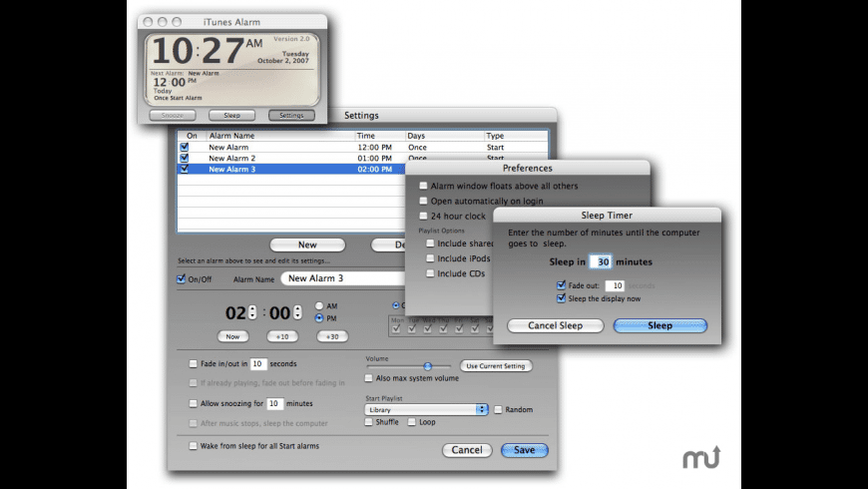Enable the 24 hour clock option
The width and height of the screenshot is (868, 489).
424,216
